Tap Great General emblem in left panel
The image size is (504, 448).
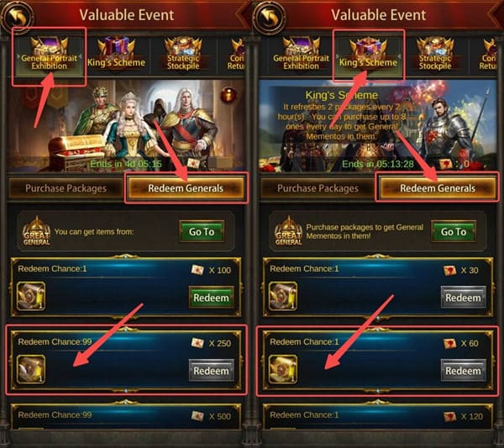(36, 231)
